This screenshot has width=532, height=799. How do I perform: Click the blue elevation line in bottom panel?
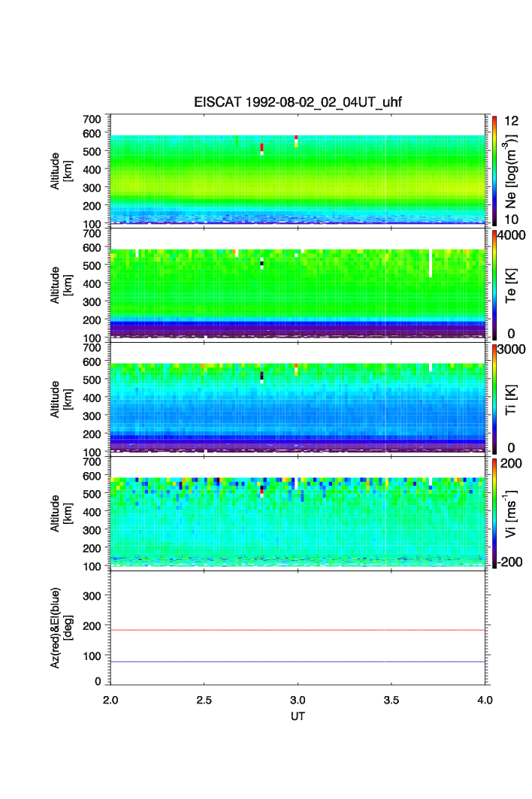coord(298,662)
